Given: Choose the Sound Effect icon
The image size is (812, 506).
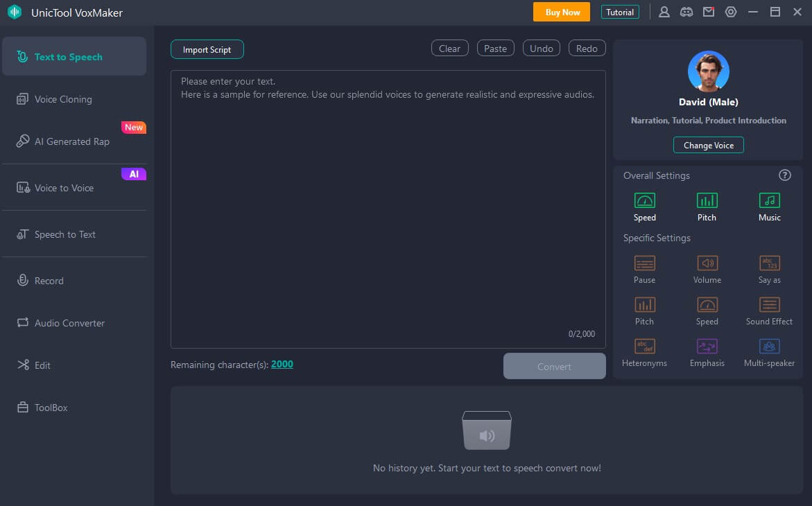Looking at the screenshot, I should click(x=769, y=305).
